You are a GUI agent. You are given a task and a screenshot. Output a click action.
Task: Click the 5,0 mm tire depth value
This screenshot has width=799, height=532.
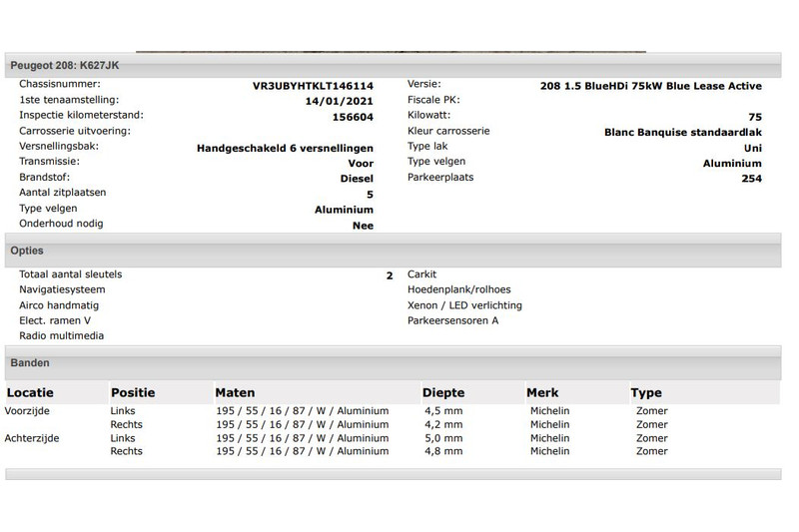pyautogui.click(x=442, y=438)
